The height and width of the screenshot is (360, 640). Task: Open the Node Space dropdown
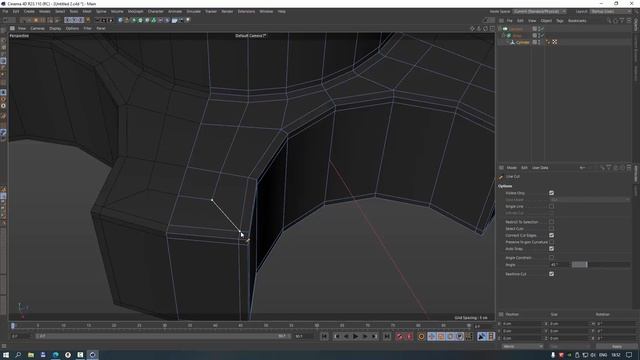coord(540,11)
